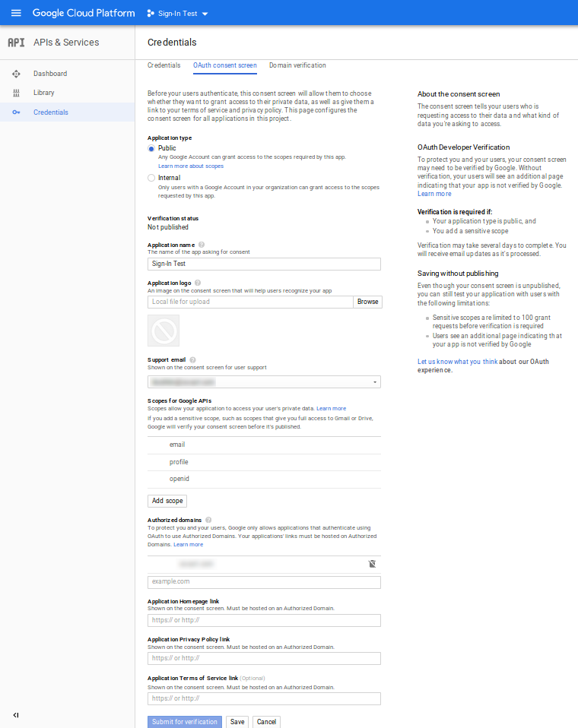
Task: Collapse the sidebar with the bottom arrow icon
Action: pos(16,715)
